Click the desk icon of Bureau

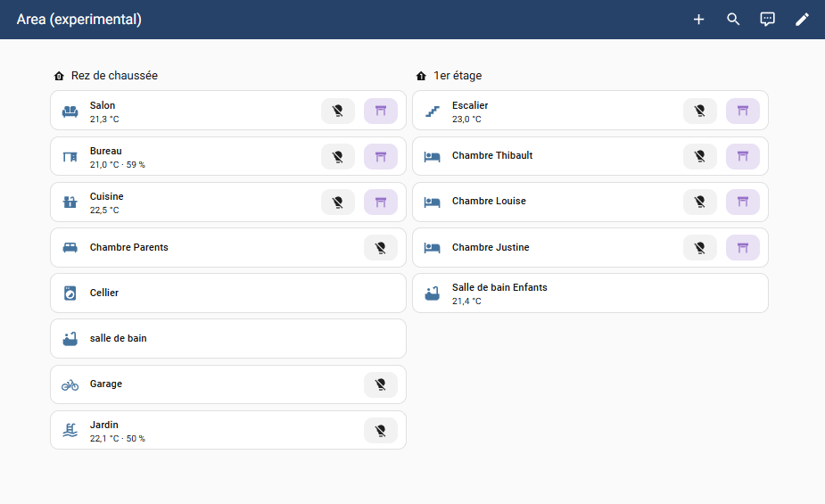tap(70, 157)
